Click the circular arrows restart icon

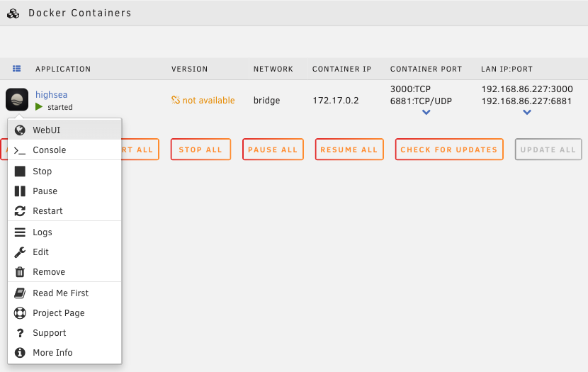20,211
